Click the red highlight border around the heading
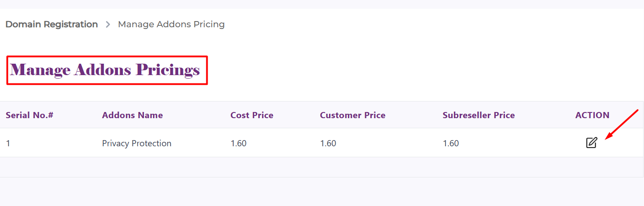Viewport: 644px width, 206px height. (207, 70)
